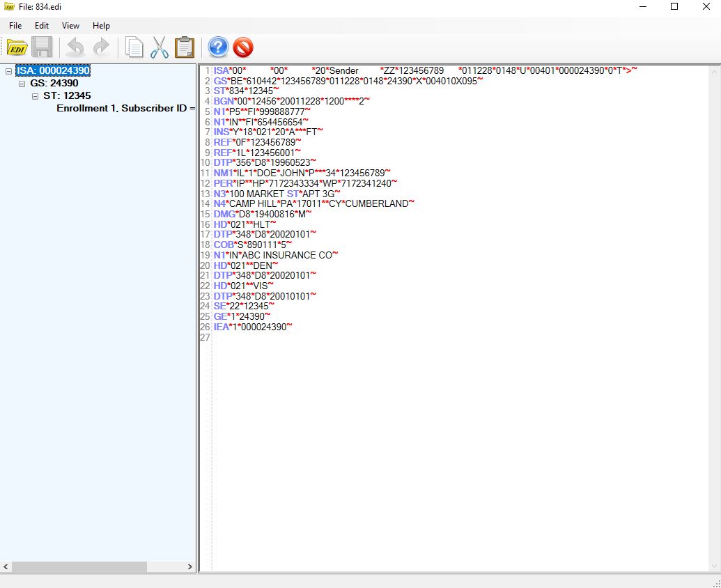Click the ISA segment on line 1
This screenshot has width=721, height=588.
pyautogui.click(x=426, y=71)
